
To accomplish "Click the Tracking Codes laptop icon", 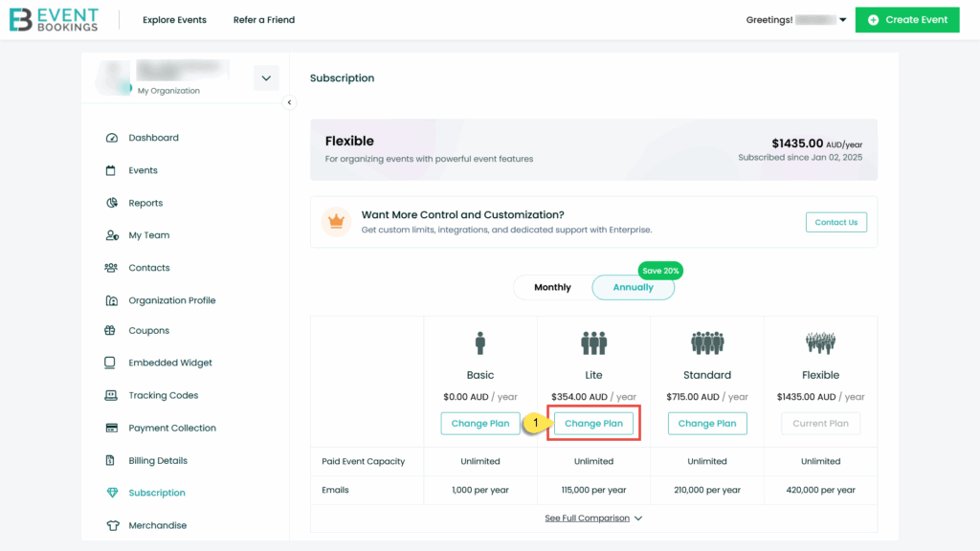I will coord(111,395).
